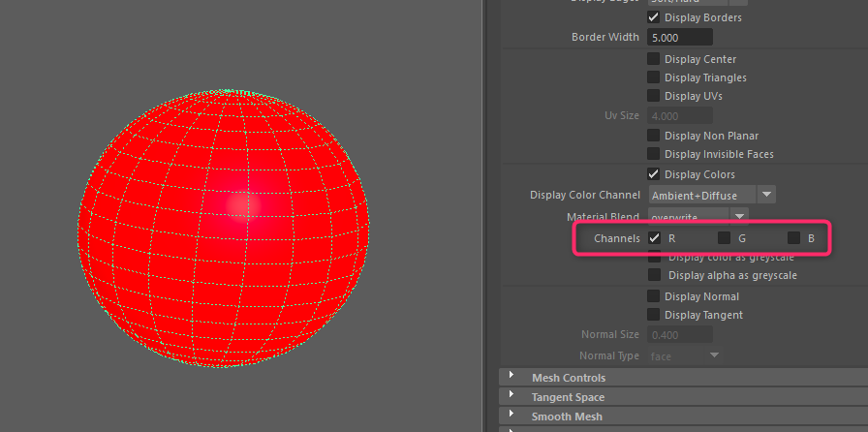Viewport: 868px width, 432px height.
Task: Toggle Display Invisible Faces on
Action: point(654,154)
